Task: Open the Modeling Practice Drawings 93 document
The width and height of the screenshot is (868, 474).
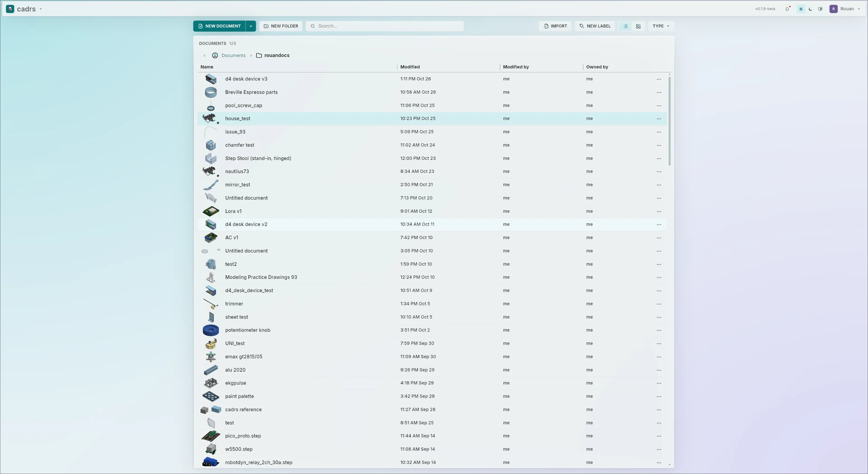Action: (261, 277)
